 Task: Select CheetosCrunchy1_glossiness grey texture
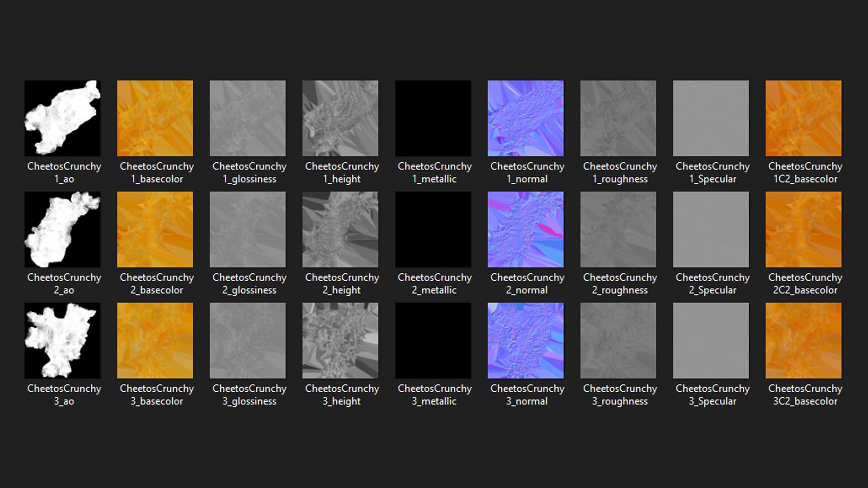pos(248,118)
